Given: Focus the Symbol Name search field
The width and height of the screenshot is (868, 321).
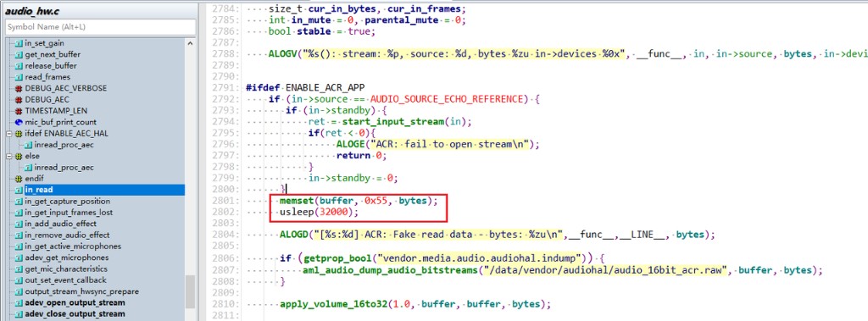Looking at the screenshot, I should (x=100, y=26).
